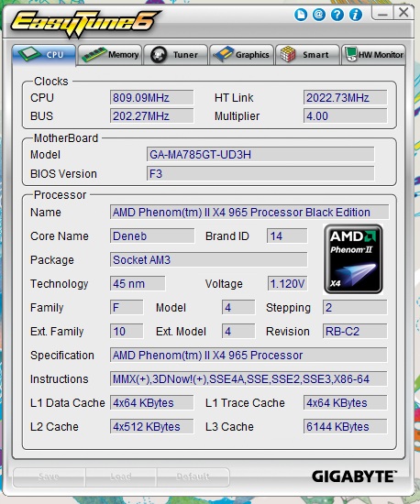Click the document icon in title bar
This screenshot has width=420, height=504.
[x=301, y=15]
